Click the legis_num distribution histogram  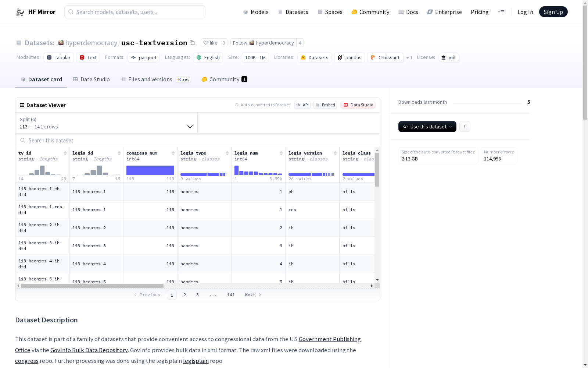click(x=258, y=170)
